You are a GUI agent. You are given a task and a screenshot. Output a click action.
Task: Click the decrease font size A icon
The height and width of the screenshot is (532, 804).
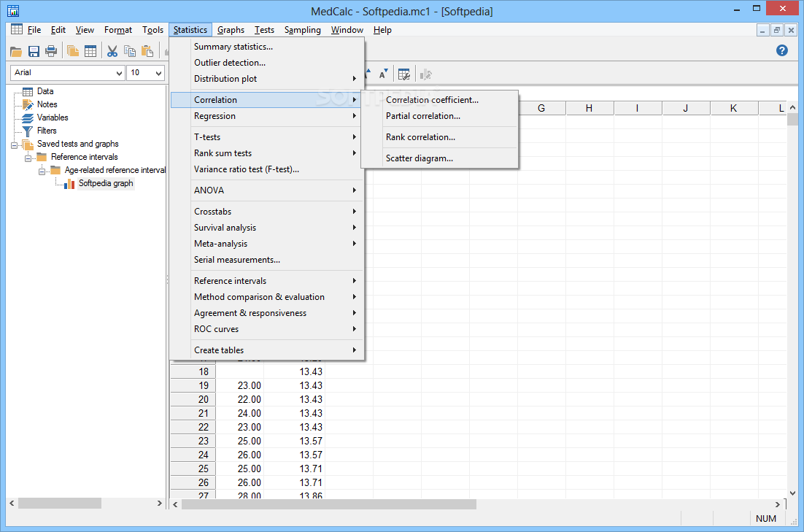pos(383,75)
